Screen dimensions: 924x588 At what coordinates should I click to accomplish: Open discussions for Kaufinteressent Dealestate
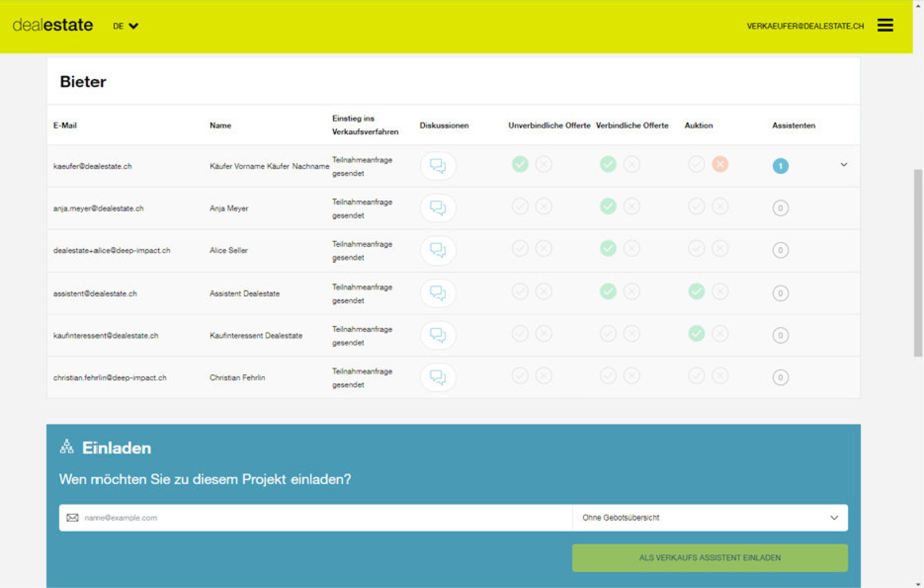point(438,335)
